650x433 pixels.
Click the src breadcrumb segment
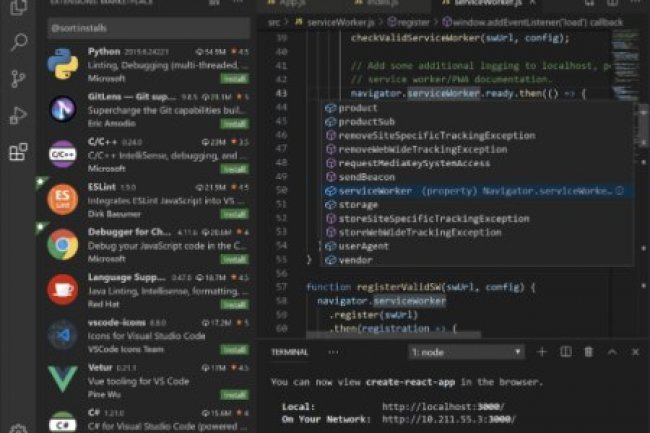click(274, 22)
